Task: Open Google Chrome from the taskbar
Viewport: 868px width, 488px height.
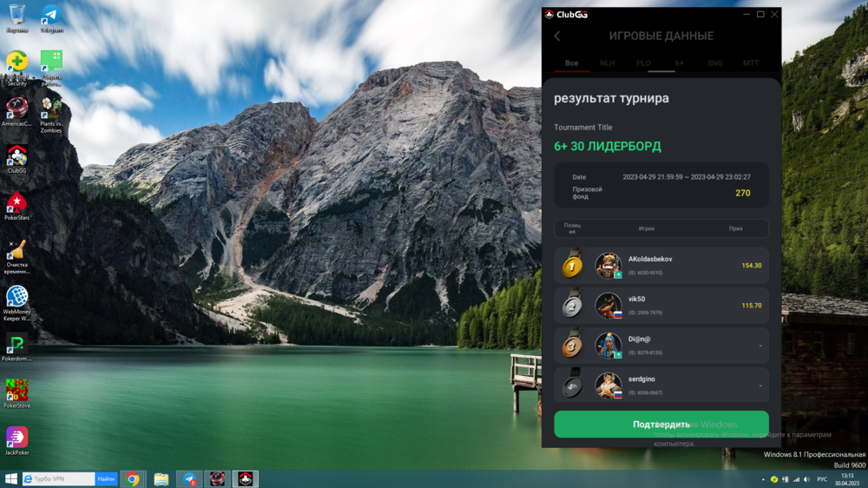Action: pyautogui.click(x=133, y=478)
